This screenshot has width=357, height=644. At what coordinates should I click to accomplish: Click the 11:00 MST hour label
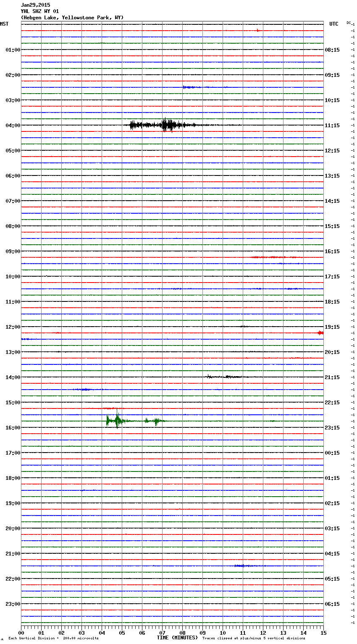pyautogui.click(x=13, y=302)
